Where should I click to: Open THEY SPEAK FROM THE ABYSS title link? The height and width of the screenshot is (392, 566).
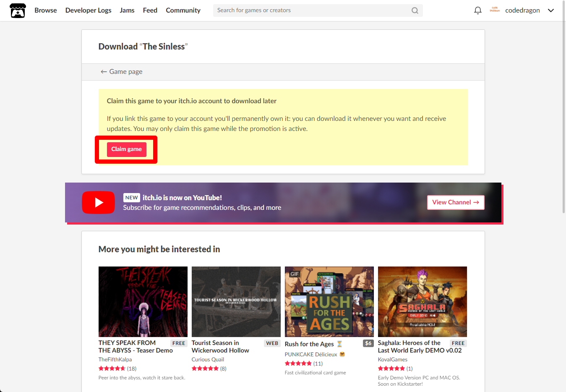click(136, 347)
